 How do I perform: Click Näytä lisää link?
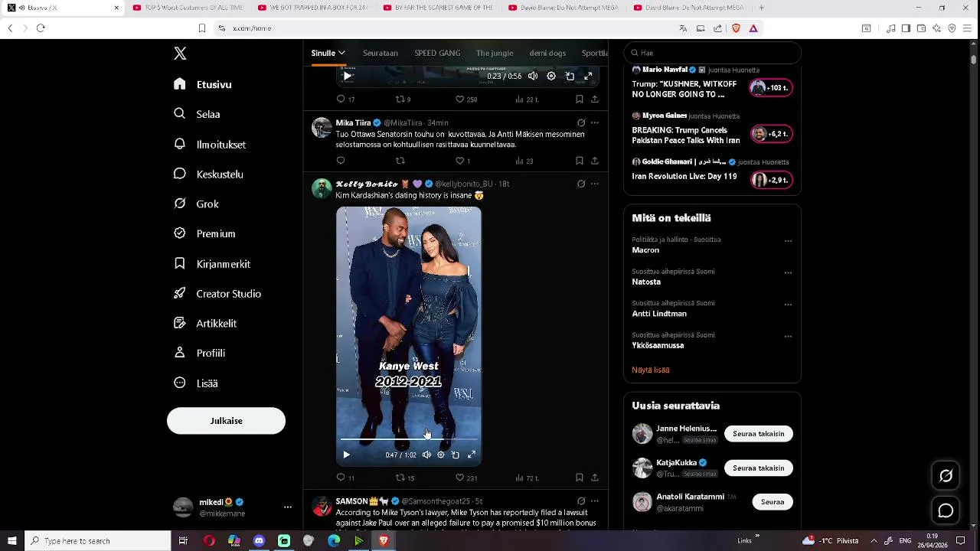click(651, 370)
